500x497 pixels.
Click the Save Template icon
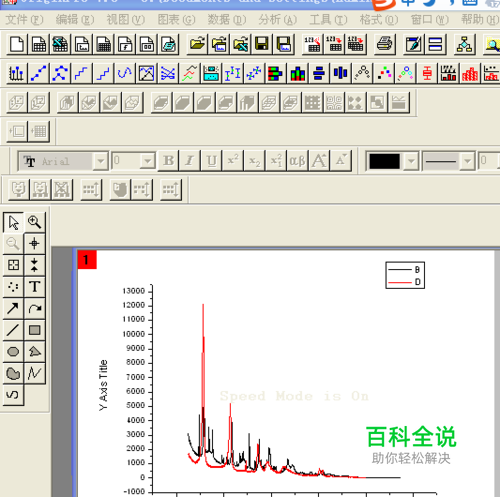284,44
